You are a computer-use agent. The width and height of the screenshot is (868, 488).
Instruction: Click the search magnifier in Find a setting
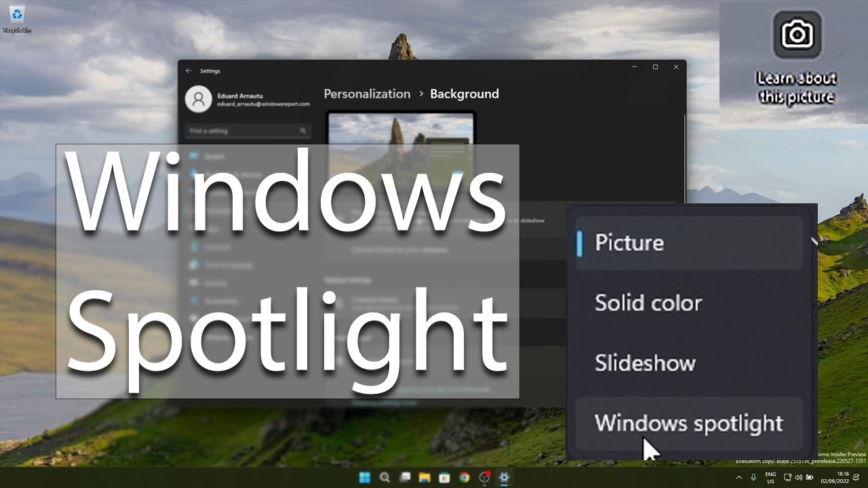point(303,131)
